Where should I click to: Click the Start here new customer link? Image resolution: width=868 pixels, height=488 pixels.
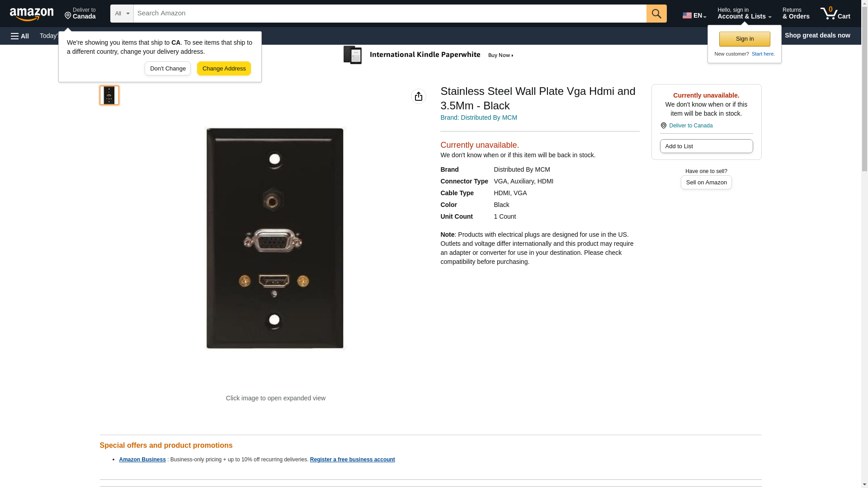pos(763,54)
